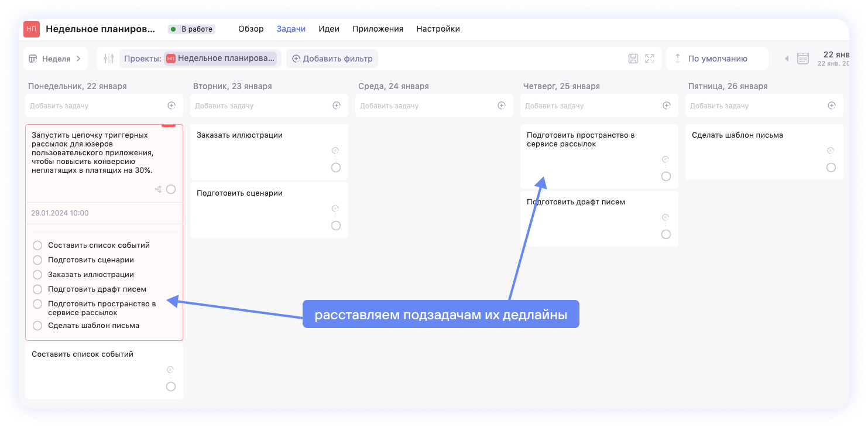
Task: Open the По умолчанию sorting dropdown
Action: click(717, 59)
